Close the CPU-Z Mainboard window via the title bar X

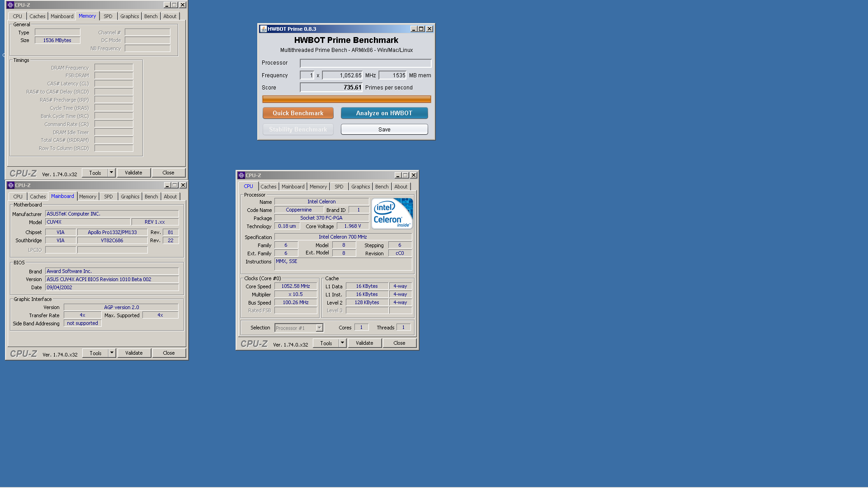(183, 185)
